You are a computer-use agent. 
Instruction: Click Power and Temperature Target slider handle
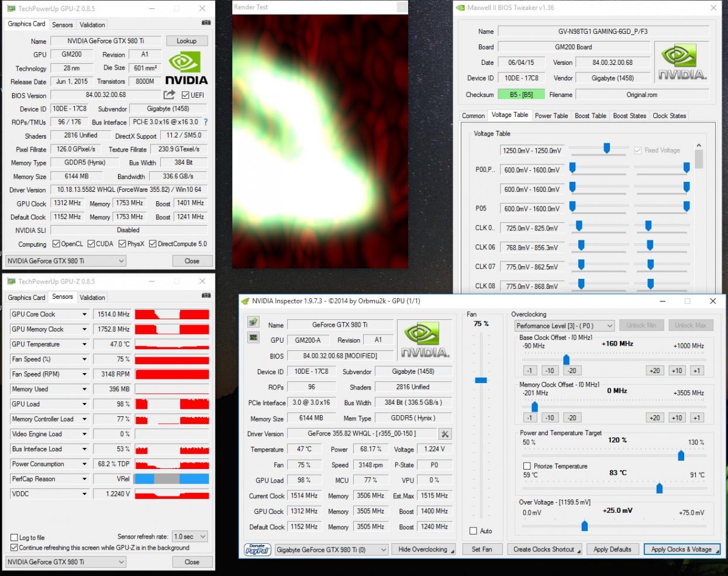point(681,455)
